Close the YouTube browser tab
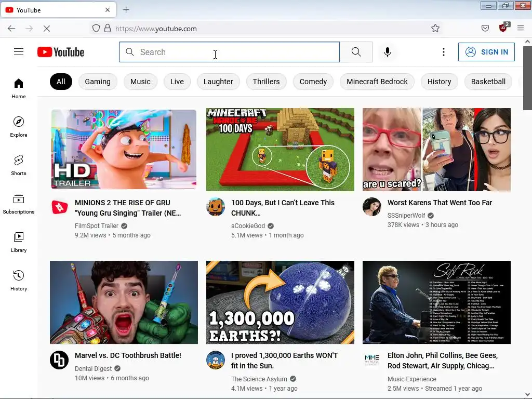This screenshot has height=399, width=532. [108, 10]
